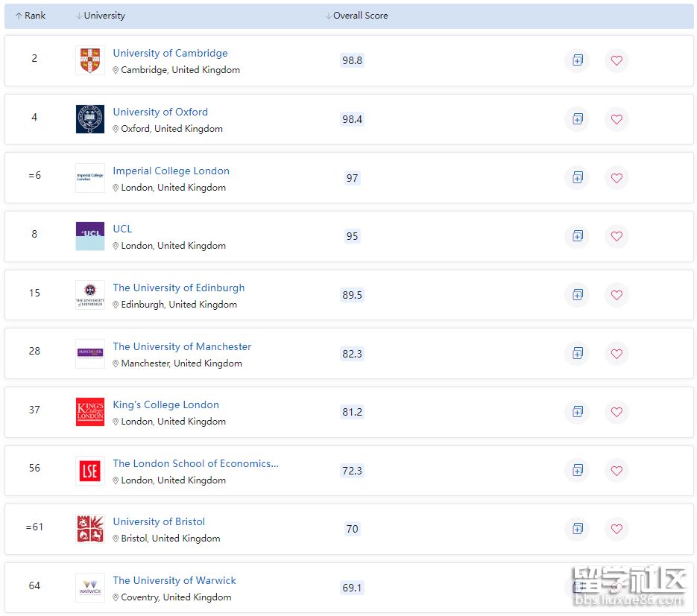
Task: Click compare icon for King's College London
Action: (578, 412)
